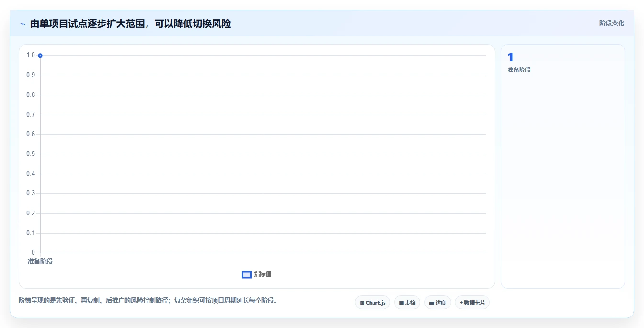Click the y-axis value 0
This screenshot has width=644, height=328.
pos(33,253)
